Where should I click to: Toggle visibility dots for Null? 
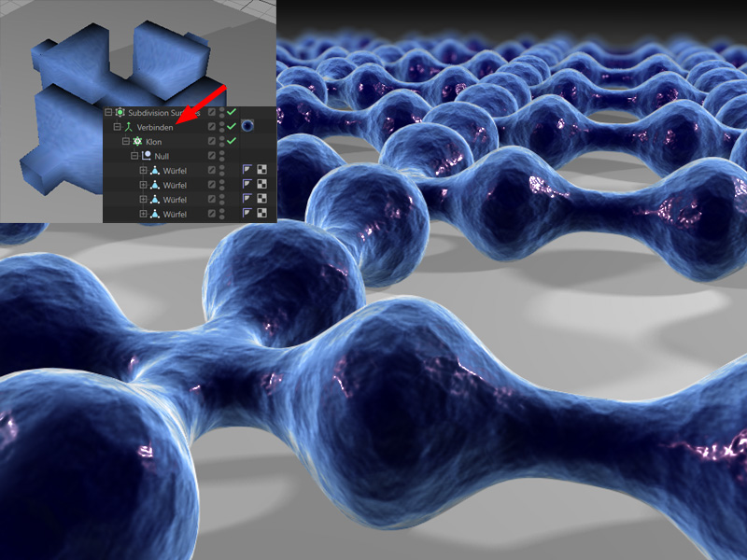222,156
